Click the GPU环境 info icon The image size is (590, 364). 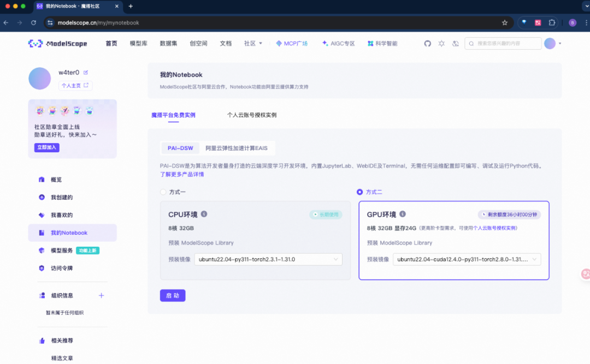(403, 214)
